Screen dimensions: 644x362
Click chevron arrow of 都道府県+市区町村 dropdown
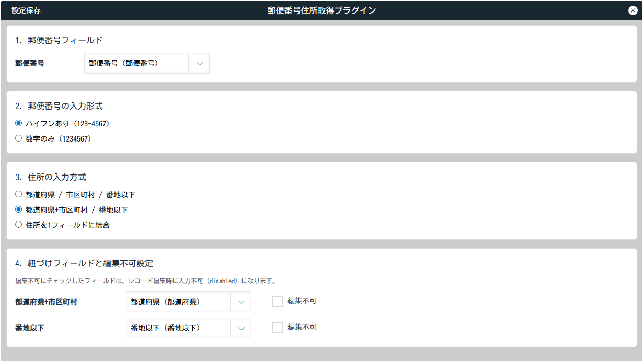pyautogui.click(x=241, y=302)
